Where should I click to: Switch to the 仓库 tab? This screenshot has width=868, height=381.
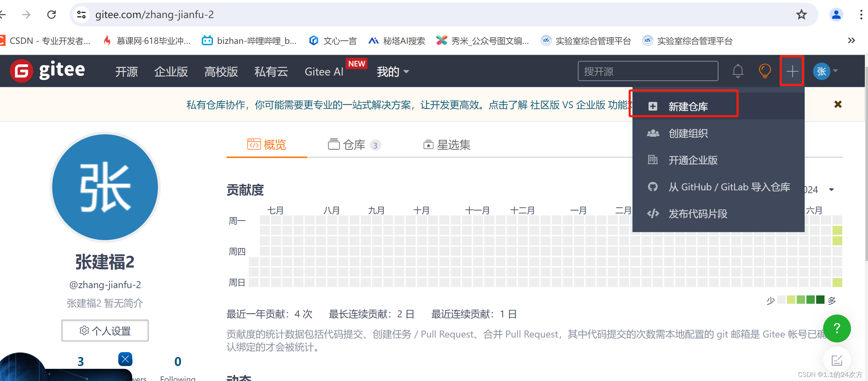coord(354,145)
